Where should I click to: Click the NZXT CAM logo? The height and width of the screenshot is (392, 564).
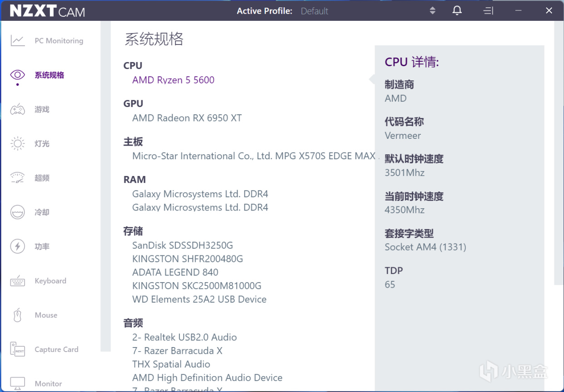[x=47, y=11]
